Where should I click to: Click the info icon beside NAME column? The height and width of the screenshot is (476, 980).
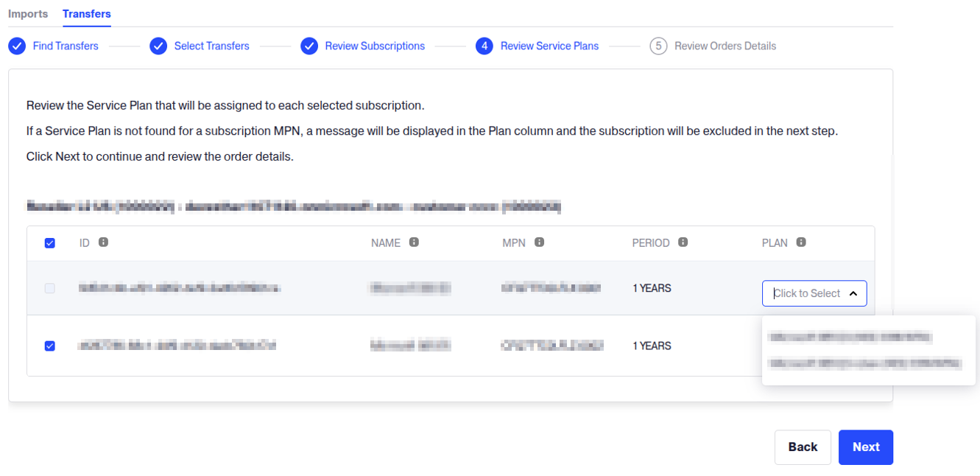coord(414,242)
